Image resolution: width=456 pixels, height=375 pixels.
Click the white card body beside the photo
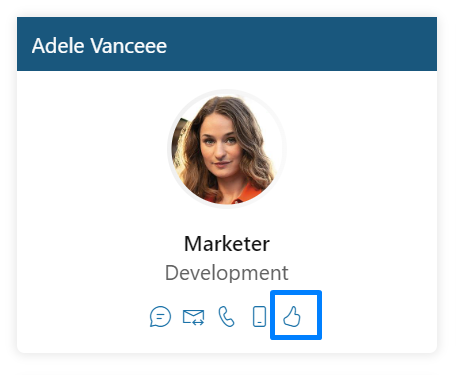coord(360,150)
